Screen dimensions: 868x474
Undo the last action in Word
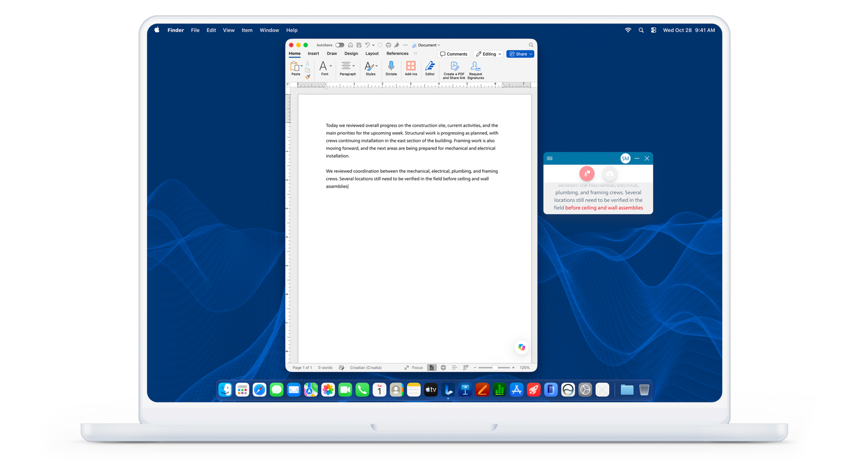[368, 45]
